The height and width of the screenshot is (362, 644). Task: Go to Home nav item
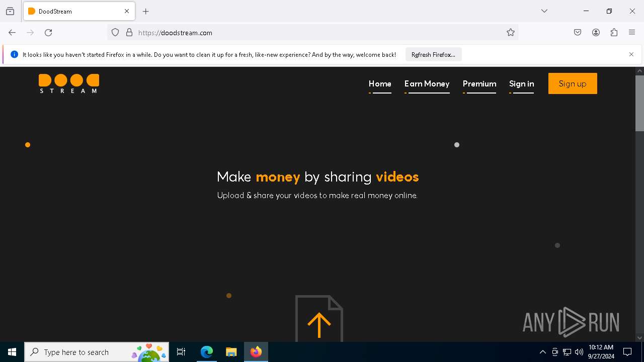pos(380,84)
